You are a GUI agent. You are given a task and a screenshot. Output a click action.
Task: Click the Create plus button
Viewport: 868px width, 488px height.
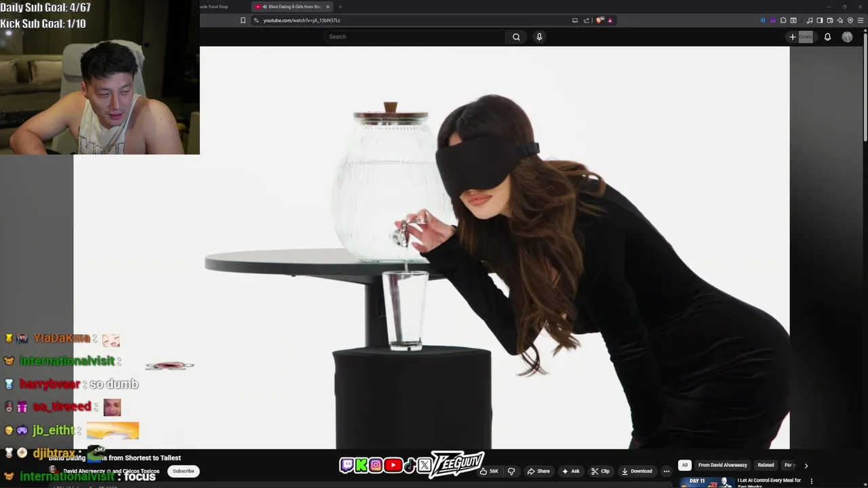(801, 37)
